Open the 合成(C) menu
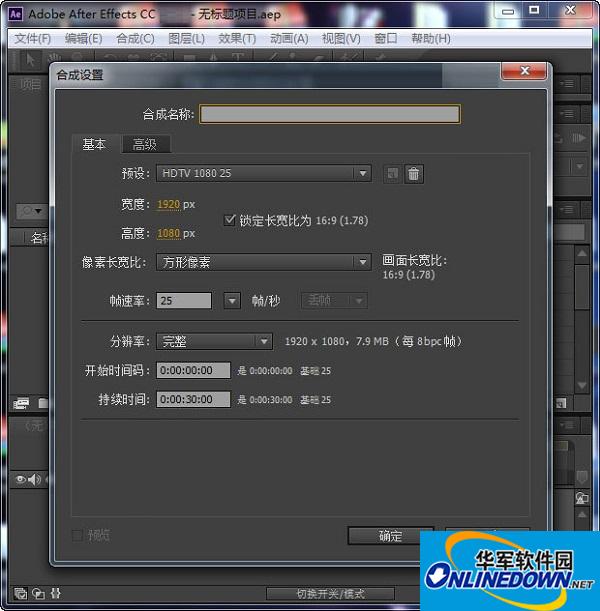Viewport: 600px width, 611px height. 135,39
